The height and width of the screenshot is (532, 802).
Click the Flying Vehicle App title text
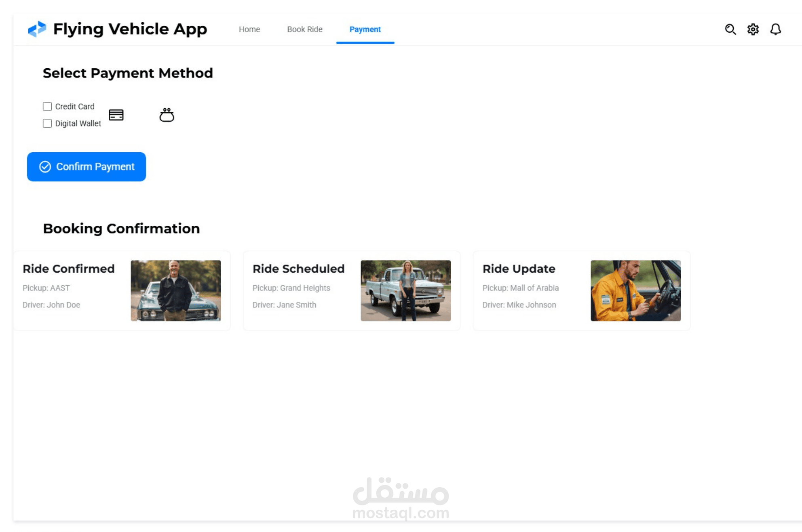tap(130, 29)
